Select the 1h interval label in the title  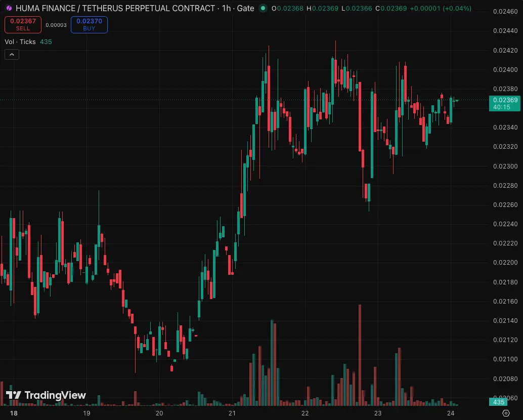coord(226,8)
